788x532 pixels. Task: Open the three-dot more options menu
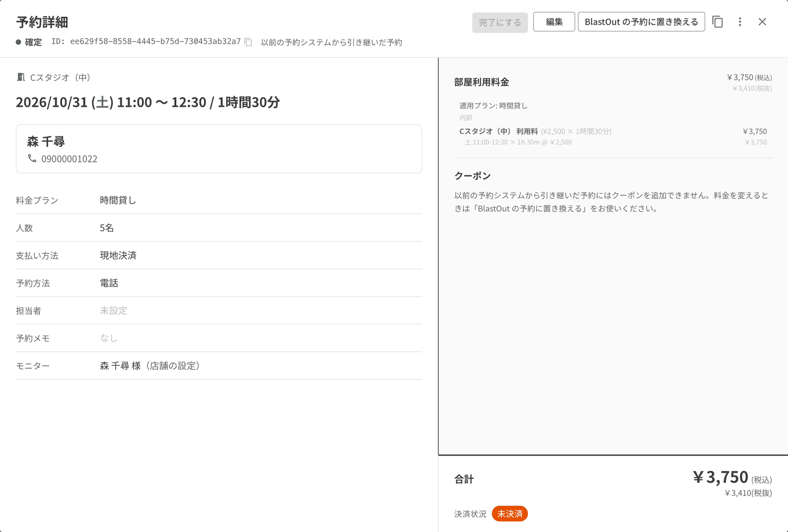pyautogui.click(x=740, y=22)
